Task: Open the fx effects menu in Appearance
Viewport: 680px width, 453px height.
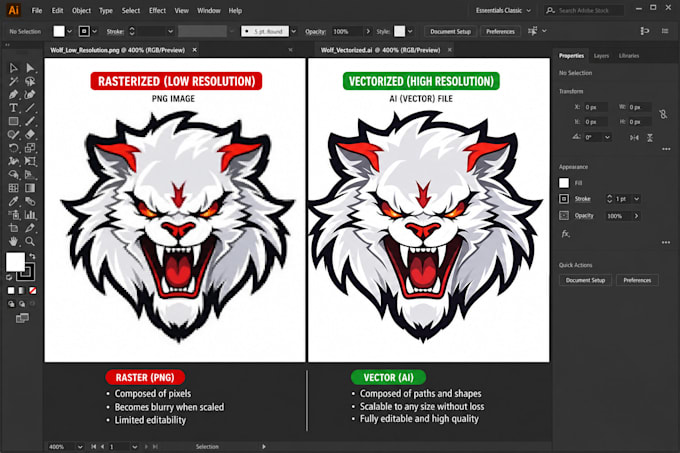Action: pos(565,234)
